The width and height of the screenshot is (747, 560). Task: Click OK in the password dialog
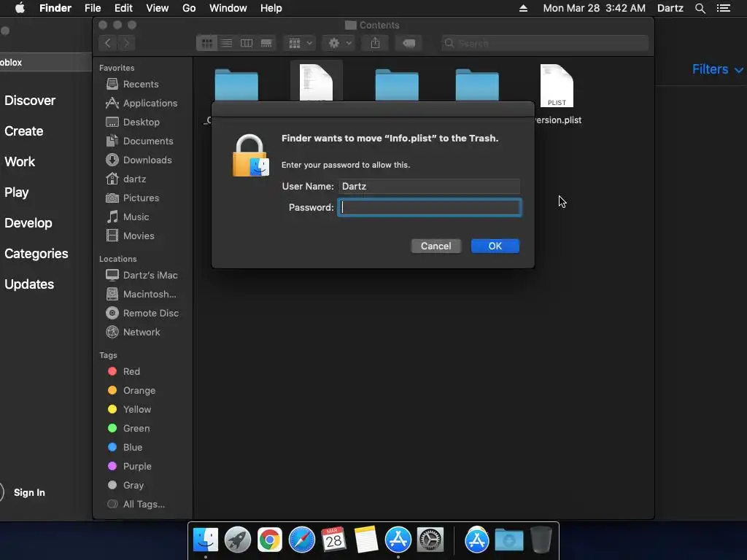pos(495,246)
